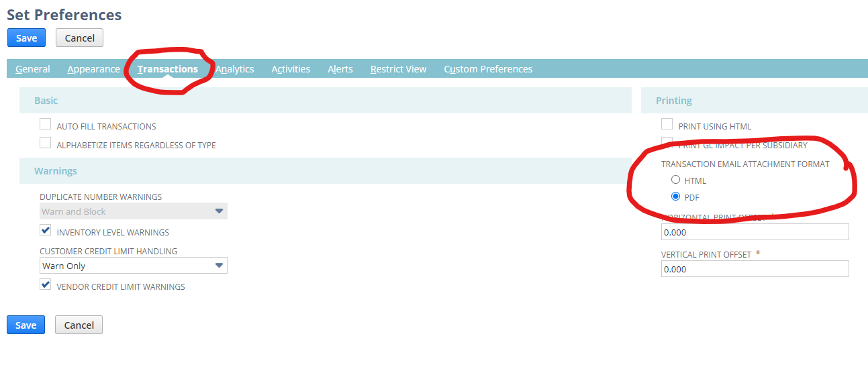868x371 pixels.
Task: Click the bottom Save button
Action: [26, 325]
